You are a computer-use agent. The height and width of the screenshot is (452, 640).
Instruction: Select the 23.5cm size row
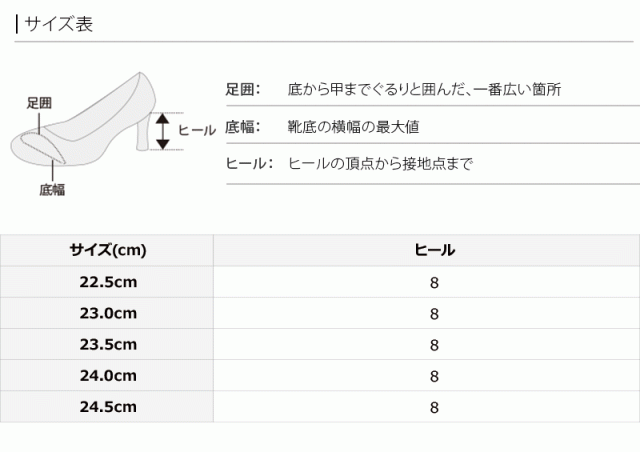108,344
